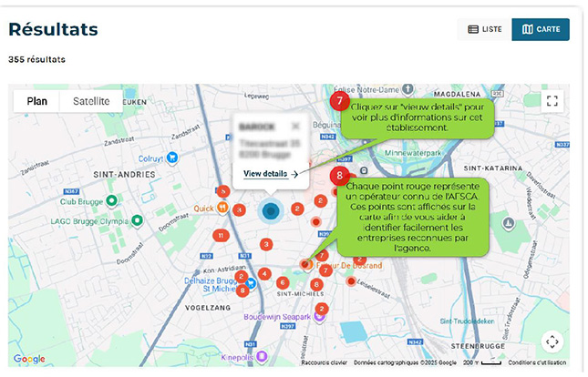Select the CARTE map view
This screenshot has width=588, height=377.
point(541,29)
